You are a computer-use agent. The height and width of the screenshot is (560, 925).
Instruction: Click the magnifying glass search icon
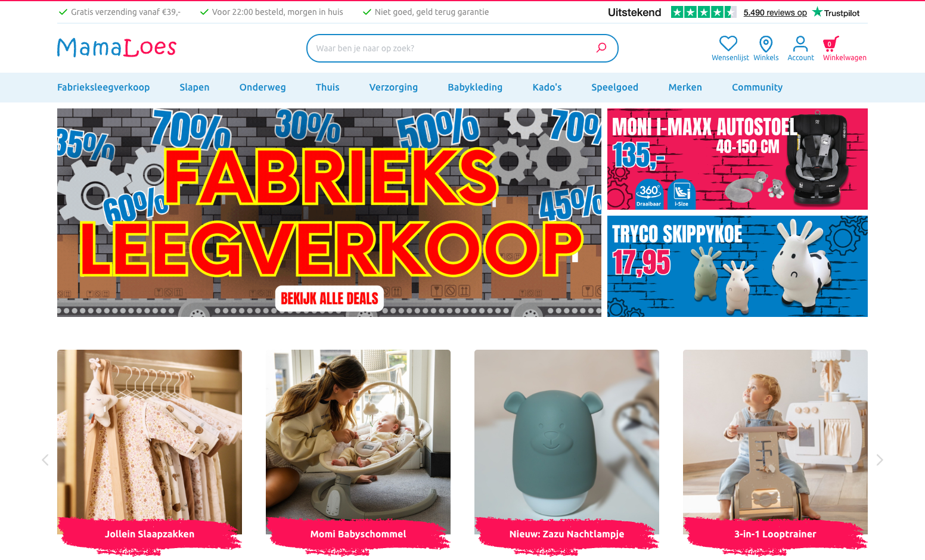pos(601,48)
